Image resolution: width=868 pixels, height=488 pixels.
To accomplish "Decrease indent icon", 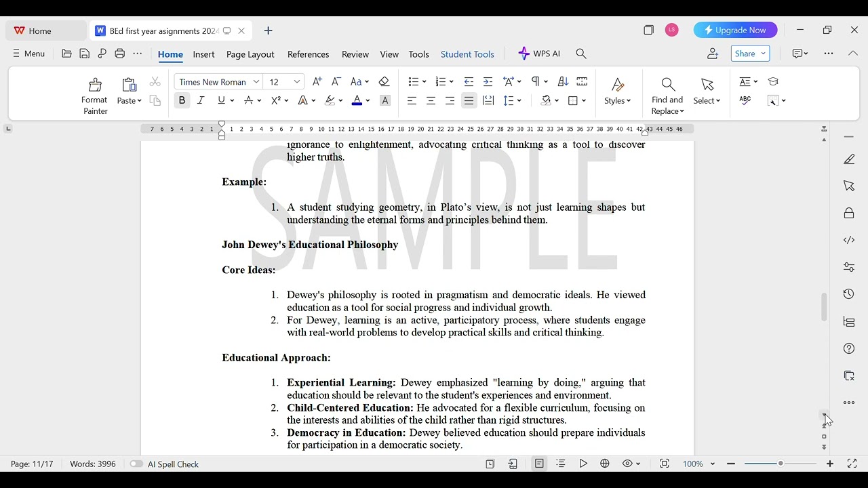I will pyautogui.click(x=469, y=81).
